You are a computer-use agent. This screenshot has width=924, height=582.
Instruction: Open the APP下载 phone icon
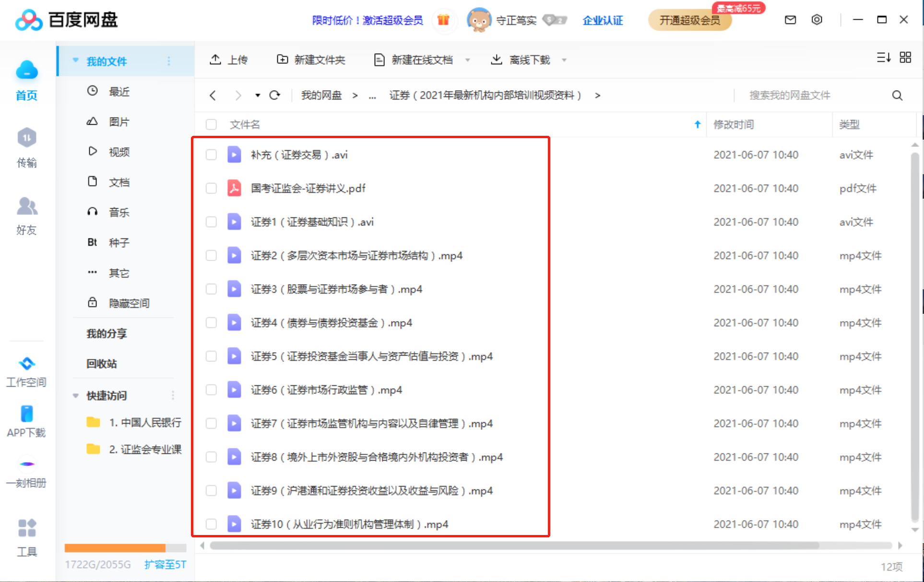point(27,414)
